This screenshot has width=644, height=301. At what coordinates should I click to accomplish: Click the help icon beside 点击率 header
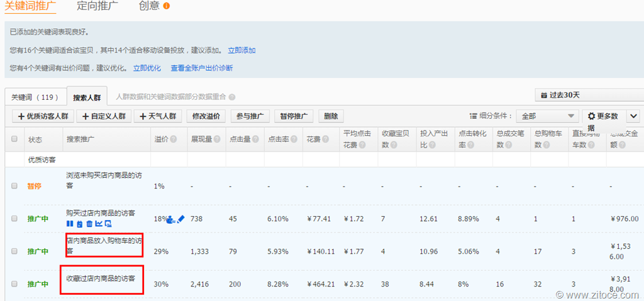[x=293, y=139]
